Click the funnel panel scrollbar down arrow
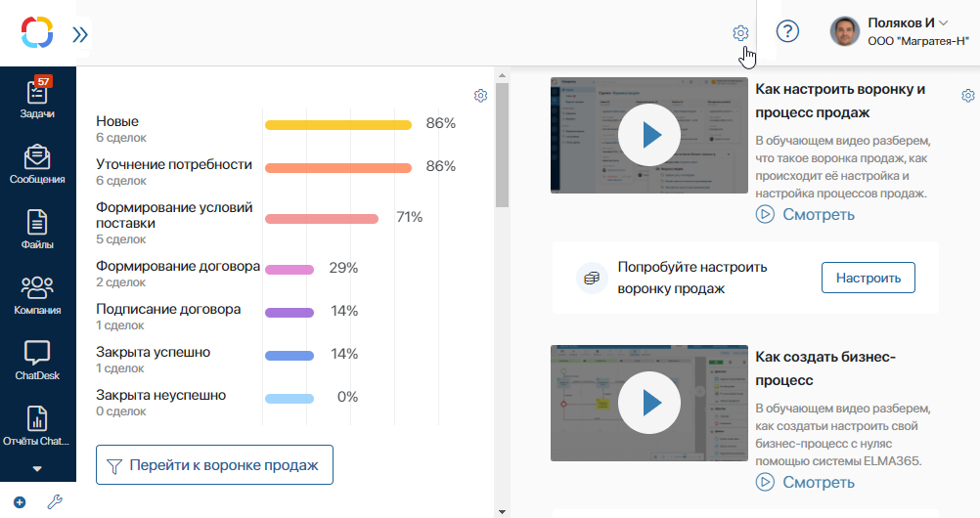The image size is (980, 518). (x=502, y=512)
